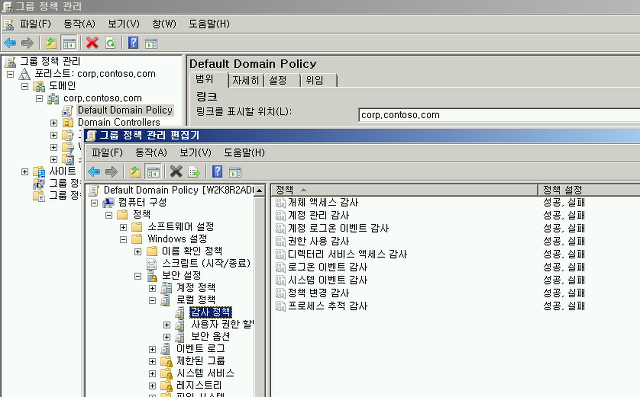
Task: Sort by 정책 설정 column header
Action: click(x=589, y=190)
